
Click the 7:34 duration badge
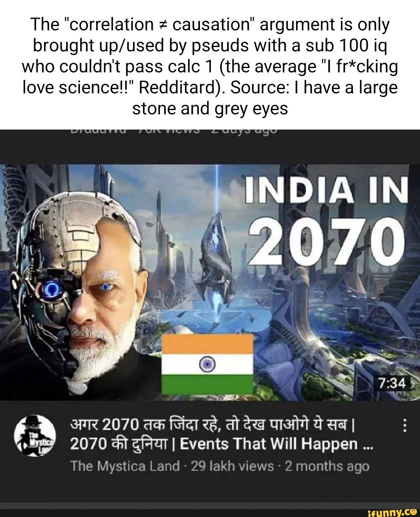tap(392, 383)
